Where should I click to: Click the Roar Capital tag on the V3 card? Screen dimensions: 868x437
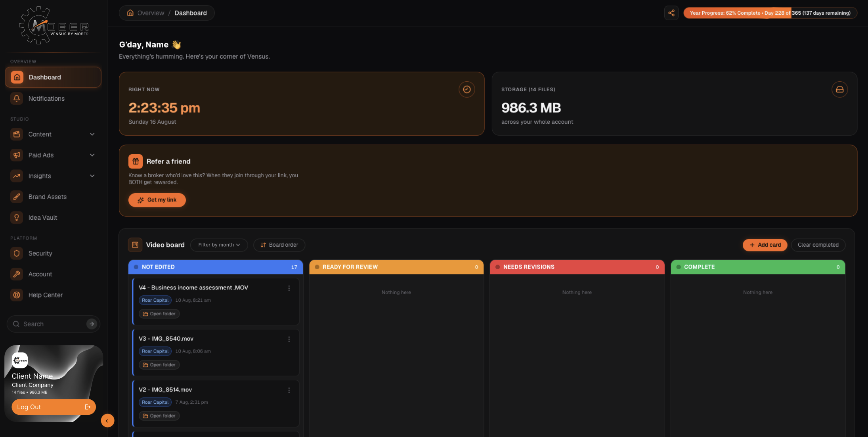155,351
